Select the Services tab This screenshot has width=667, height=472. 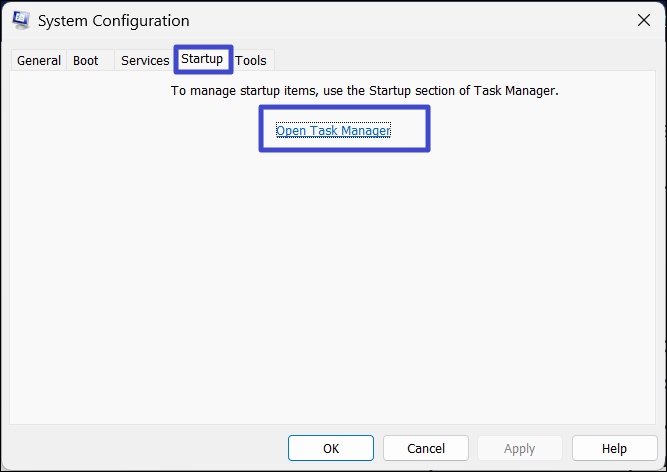(x=145, y=60)
